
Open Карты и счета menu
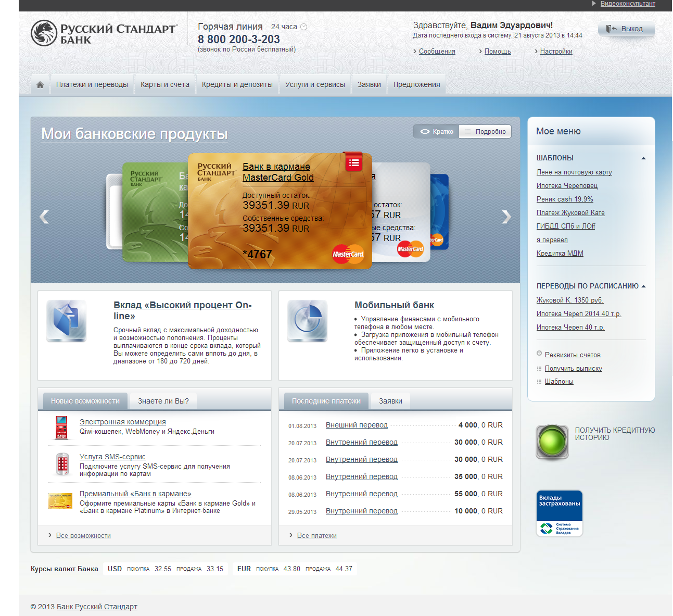(165, 84)
